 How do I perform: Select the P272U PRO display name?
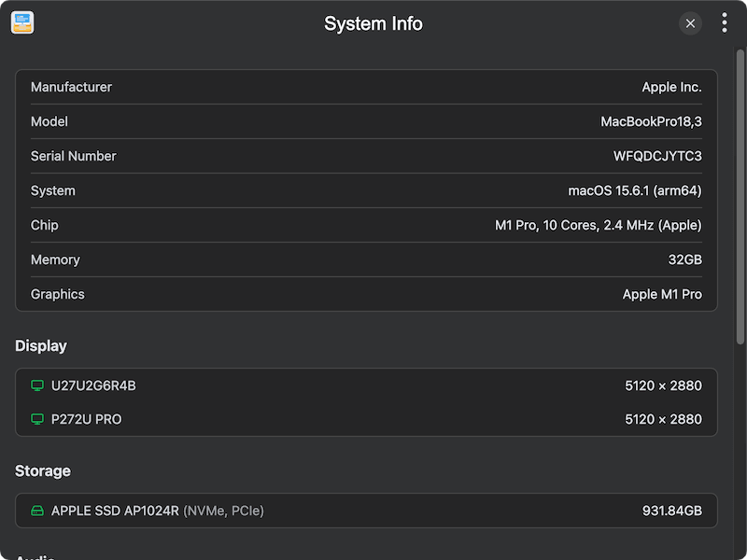86,419
